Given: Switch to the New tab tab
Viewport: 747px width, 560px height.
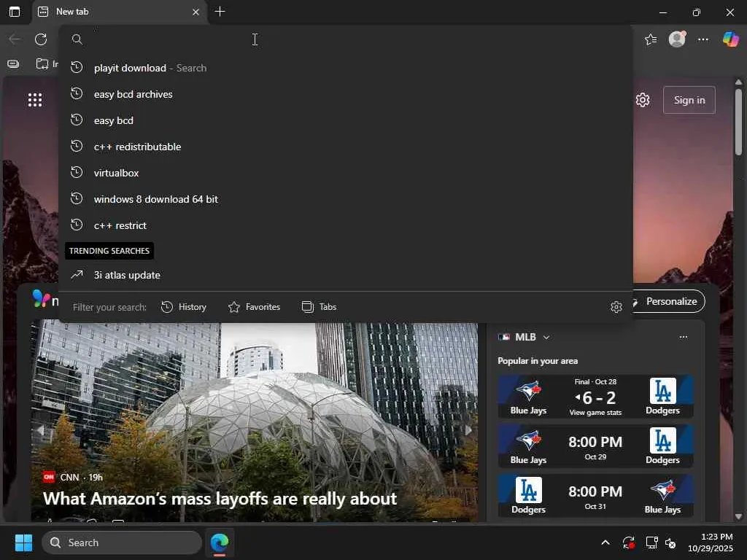Looking at the screenshot, I should pyautogui.click(x=119, y=12).
